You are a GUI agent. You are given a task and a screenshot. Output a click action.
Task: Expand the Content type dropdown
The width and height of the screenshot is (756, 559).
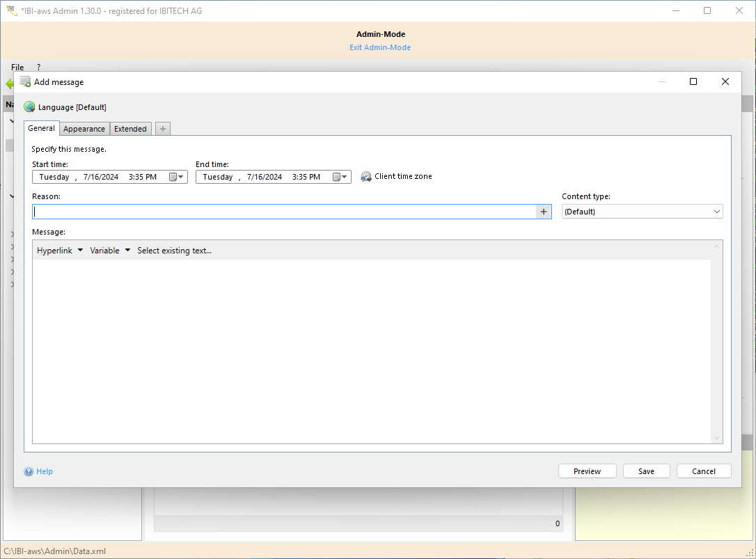[x=716, y=212]
